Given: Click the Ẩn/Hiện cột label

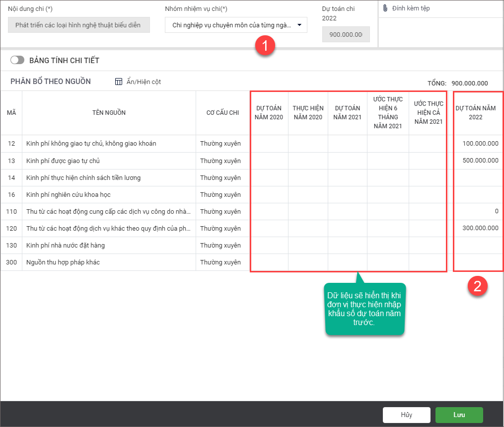Looking at the screenshot, I should click(x=144, y=82).
